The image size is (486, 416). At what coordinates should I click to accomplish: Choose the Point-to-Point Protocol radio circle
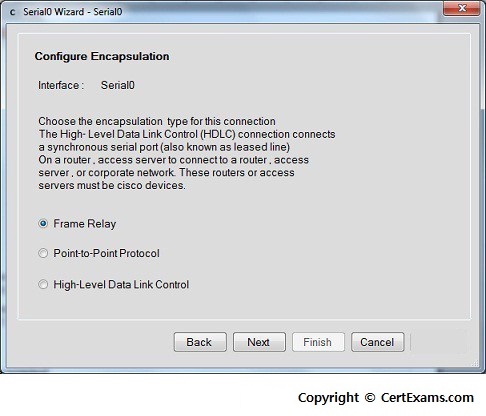(x=43, y=253)
